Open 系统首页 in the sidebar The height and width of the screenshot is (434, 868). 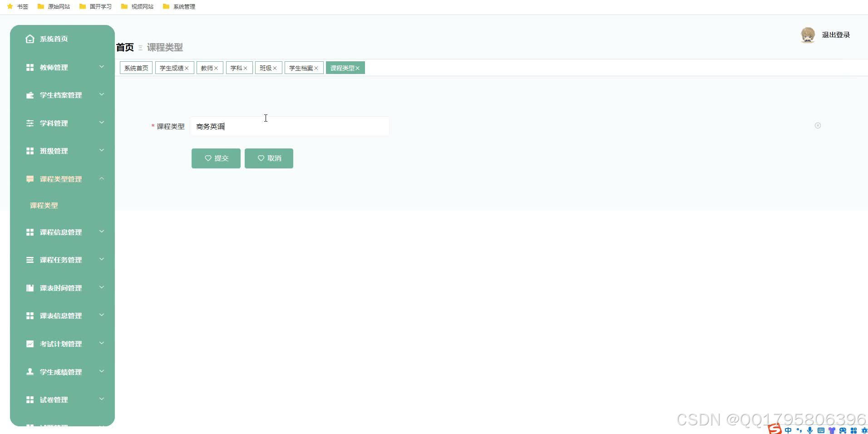pos(54,39)
